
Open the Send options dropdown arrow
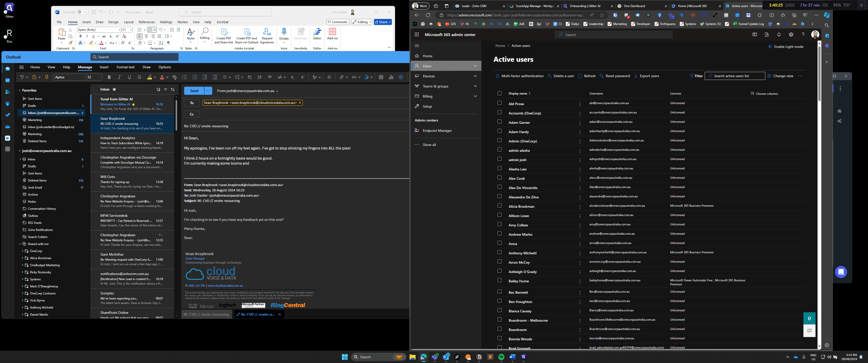coord(208,91)
